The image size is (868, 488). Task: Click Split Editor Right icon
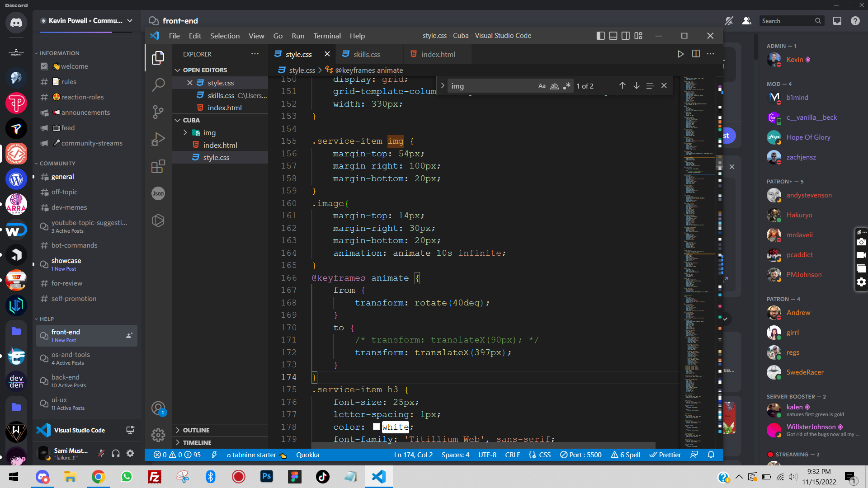696,54
